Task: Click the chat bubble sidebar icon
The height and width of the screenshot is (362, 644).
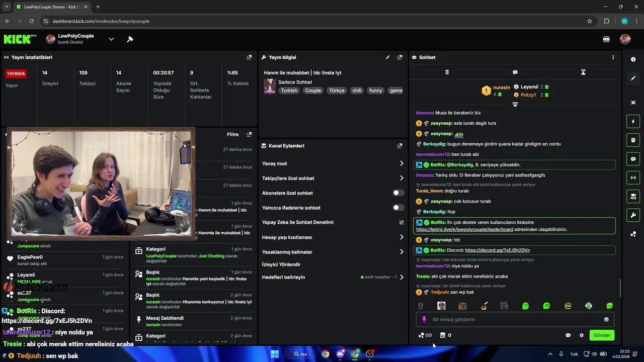Action: [633, 159]
